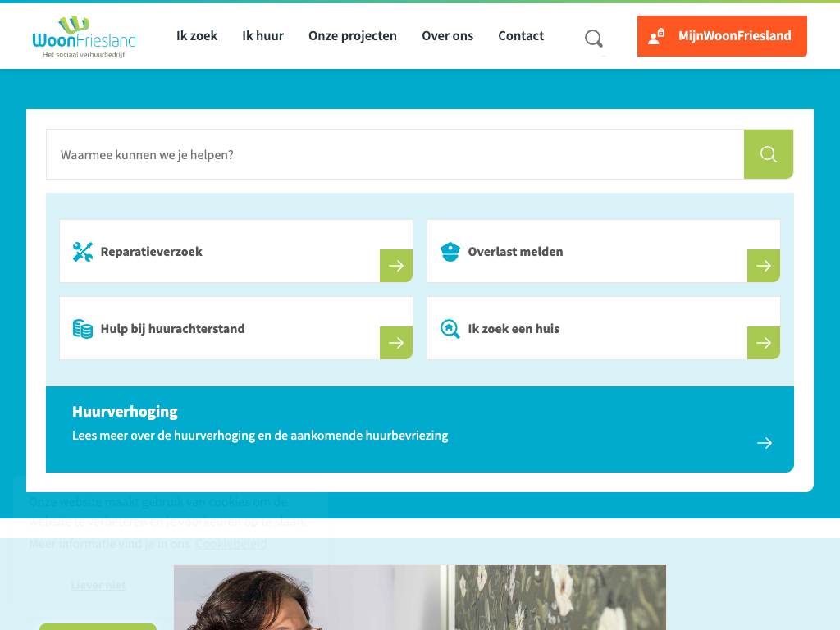Open Hulp bij huurachterstand link
Viewport: 840px width, 630px height.
(235, 328)
